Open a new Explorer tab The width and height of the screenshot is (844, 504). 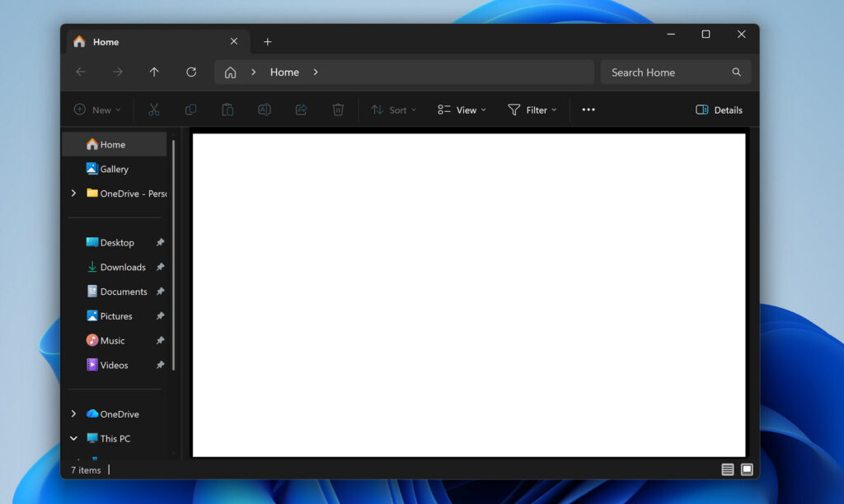click(x=268, y=41)
